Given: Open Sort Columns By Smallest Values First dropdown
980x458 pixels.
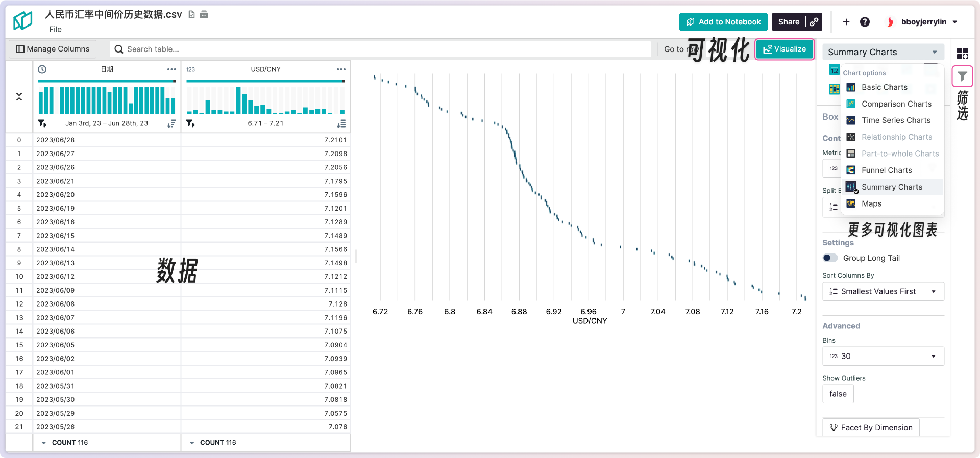Looking at the screenshot, I should (883, 292).
